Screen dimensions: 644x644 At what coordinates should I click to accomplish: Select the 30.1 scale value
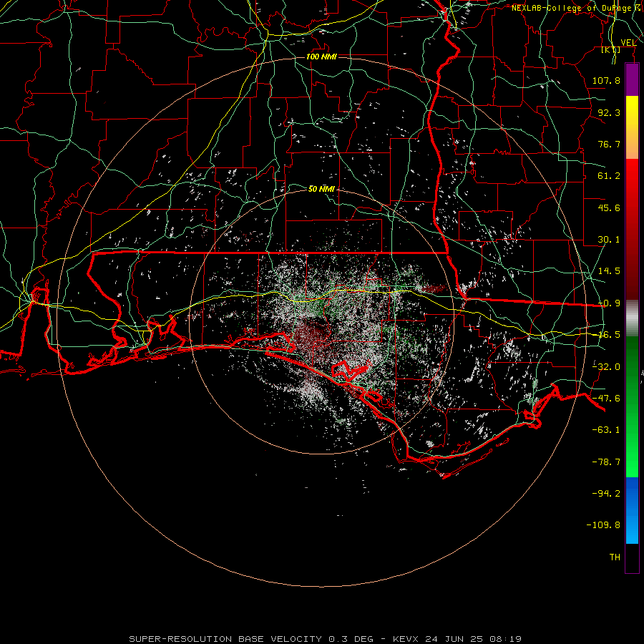[x=609, y=240]
